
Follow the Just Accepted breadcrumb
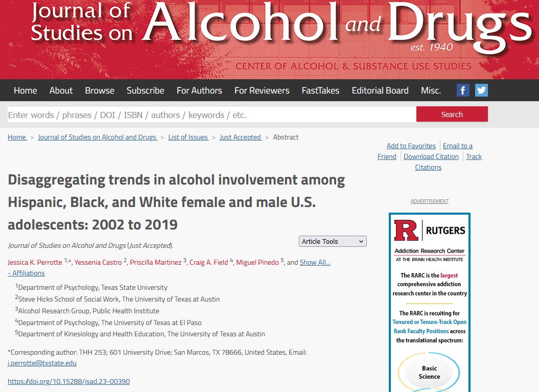click(241, 137)
